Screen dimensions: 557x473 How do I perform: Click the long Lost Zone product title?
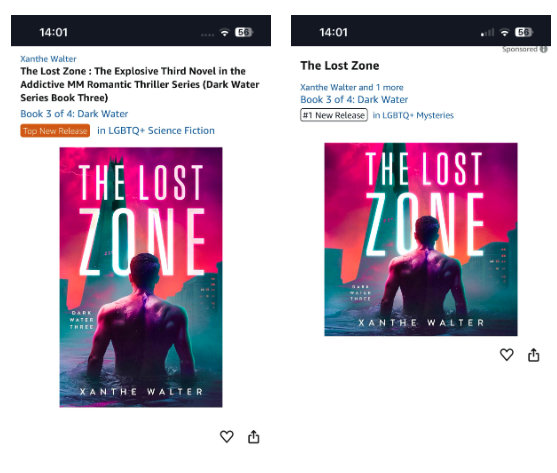140,85
